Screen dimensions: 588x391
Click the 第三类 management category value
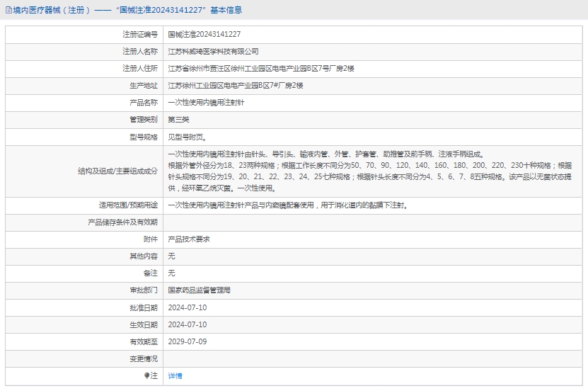point(178,119)
